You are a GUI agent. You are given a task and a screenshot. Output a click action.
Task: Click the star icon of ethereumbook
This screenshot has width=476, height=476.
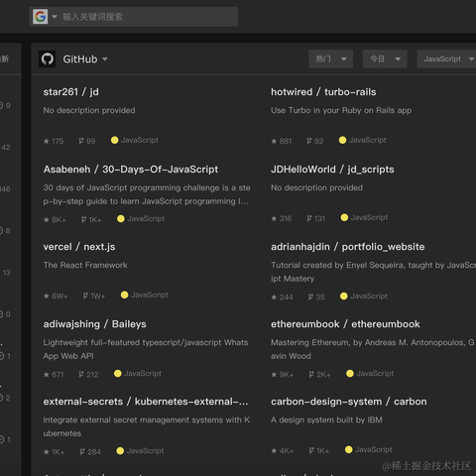coord(274,375)
